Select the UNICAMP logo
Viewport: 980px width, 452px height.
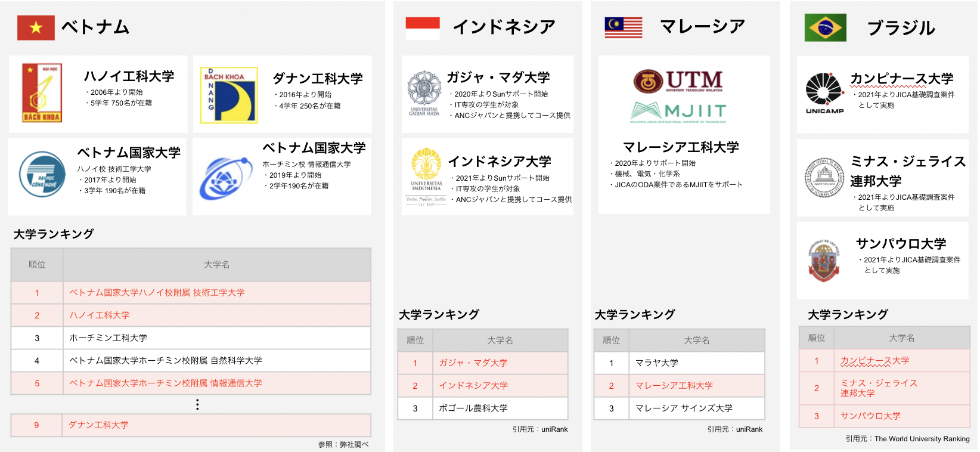(x=824, y=93)
